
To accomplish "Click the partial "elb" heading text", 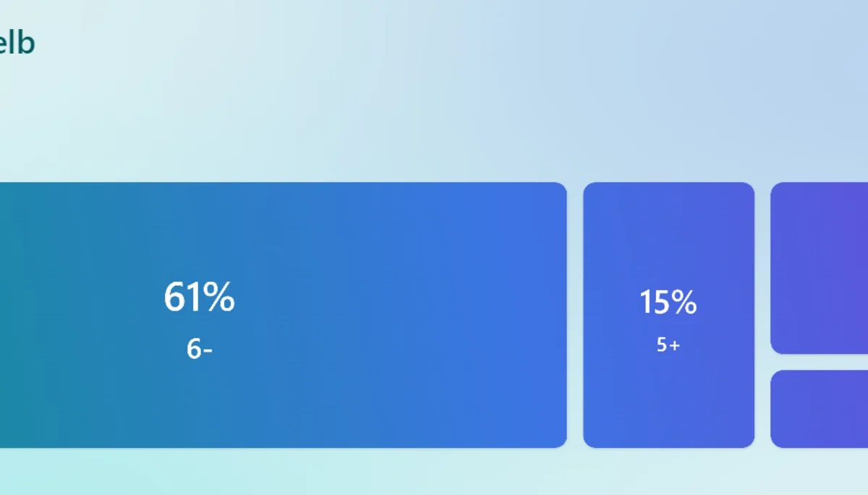I will [x=16, y=43].
